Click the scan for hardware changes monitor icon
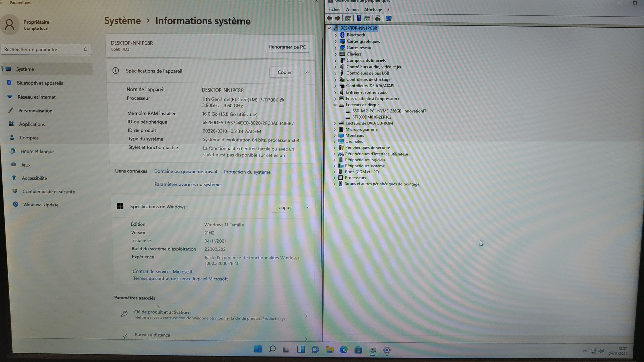The height and width of the screenshot is (362, 644). (389, 18)
